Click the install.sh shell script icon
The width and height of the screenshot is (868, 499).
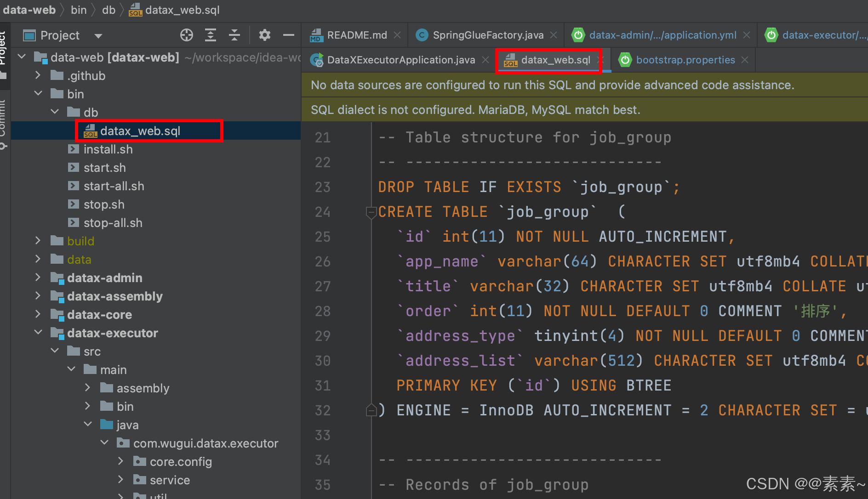73,149
